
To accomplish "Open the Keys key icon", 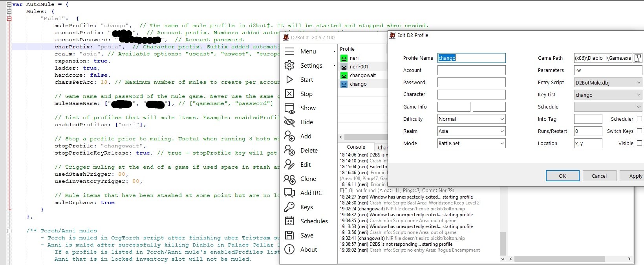I will (x=289, y=207).
